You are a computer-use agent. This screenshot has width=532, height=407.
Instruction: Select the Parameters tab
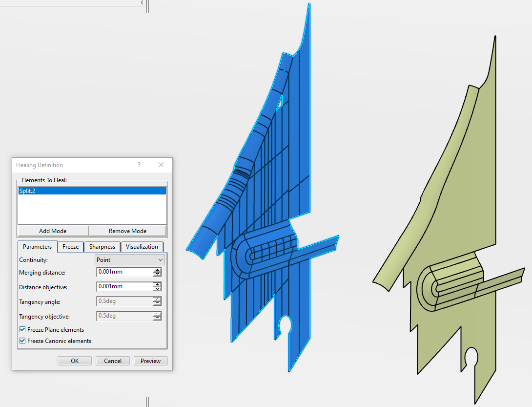(38, 247)
